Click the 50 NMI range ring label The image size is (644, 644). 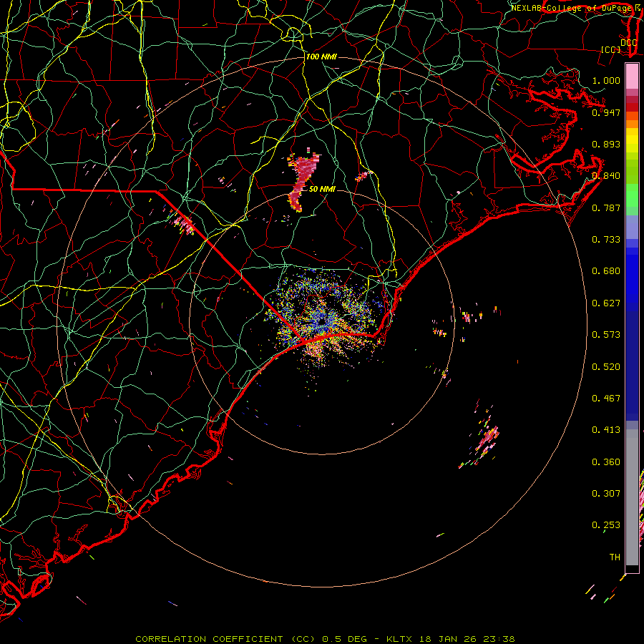(x=323, y=189)
